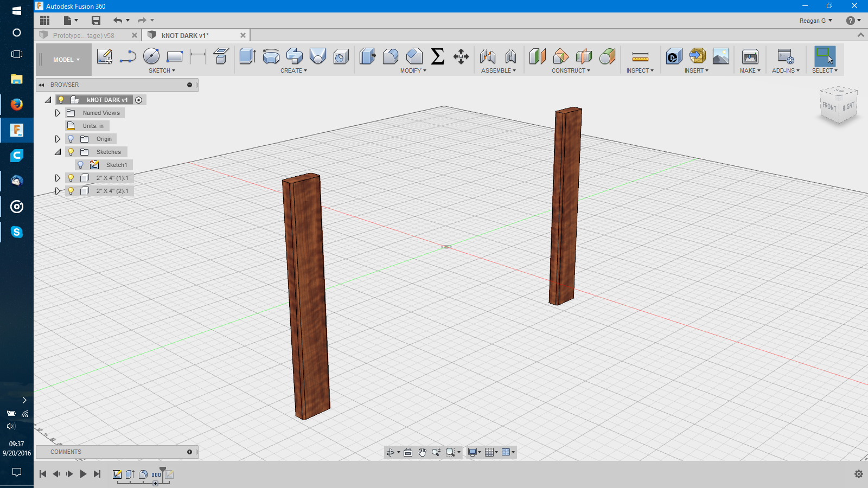Select the Revolve tool
This screenshot has height=488, width=868.
(271, 56)
